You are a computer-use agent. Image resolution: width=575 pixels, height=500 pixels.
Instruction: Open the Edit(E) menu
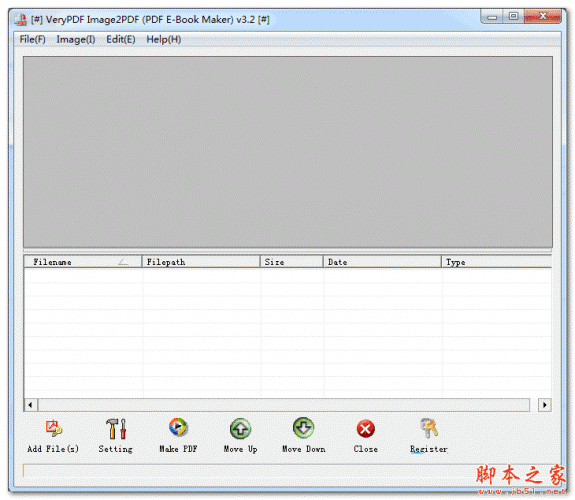[x=121, y=39]
